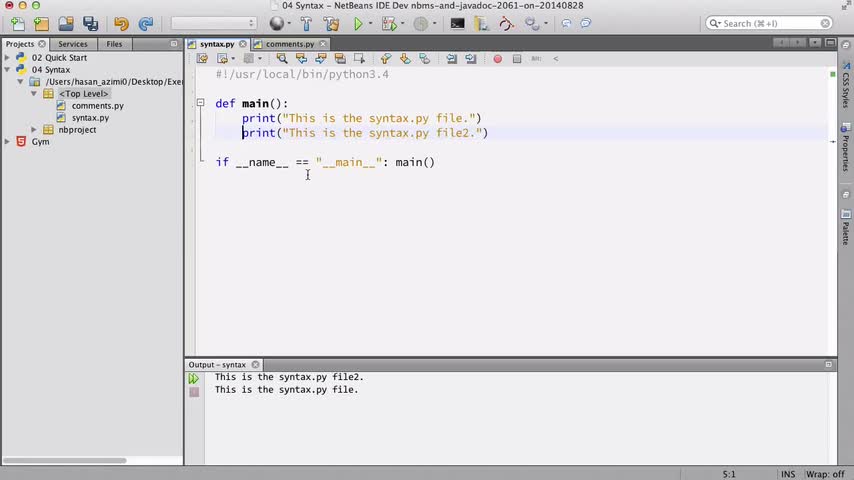This screenshot has width=854, height=480.
Task: Open the project configuration combo box
Action: [x=214, y=23]
